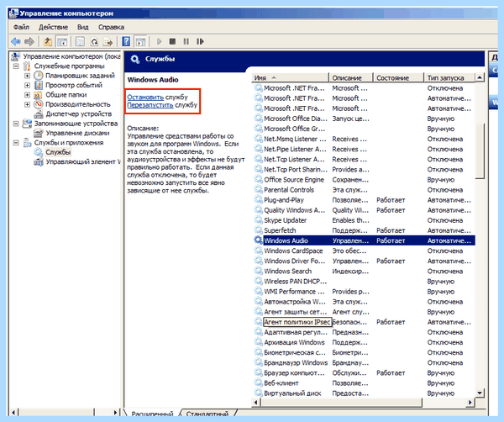Image resolution: width=504 pixels, height=422 pixels.
Task: Click the gear icon of Plug-and-Play row
Action: 258,200
